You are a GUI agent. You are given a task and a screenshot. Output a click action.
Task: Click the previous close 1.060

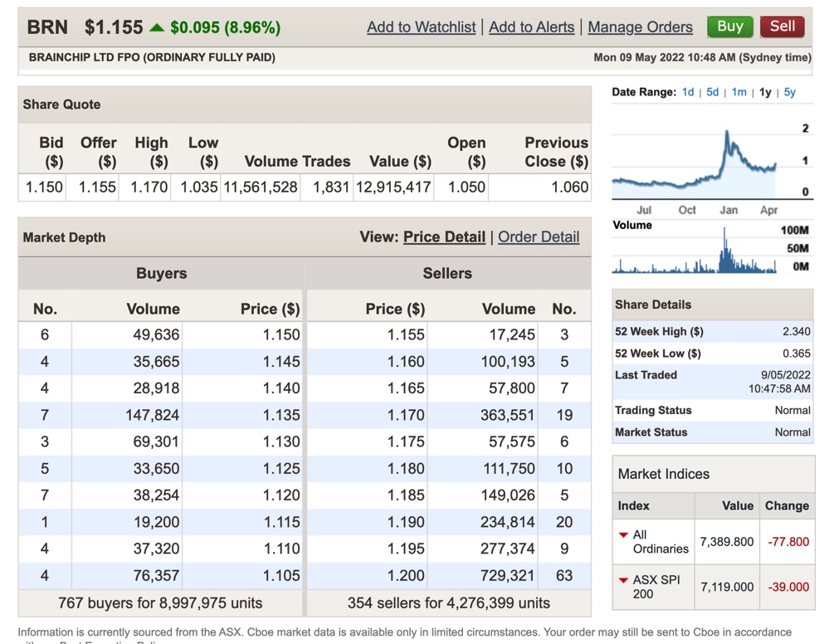(x=569, y=187)
